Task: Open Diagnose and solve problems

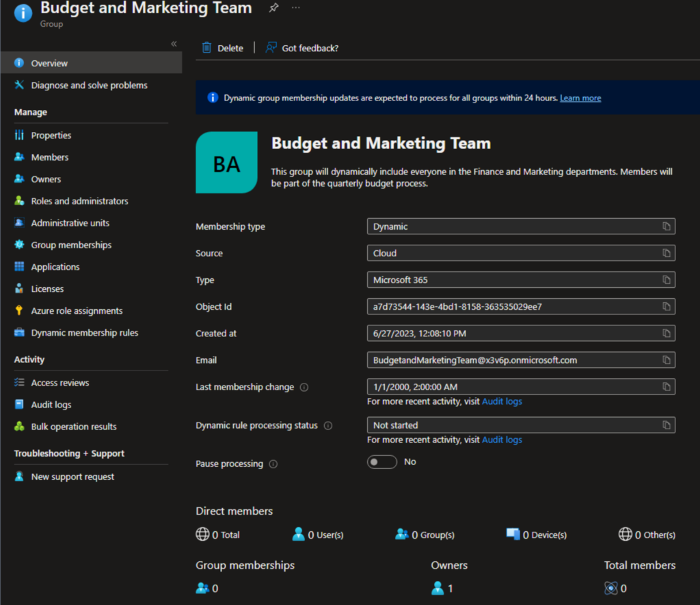Action: tap(91, 85)
